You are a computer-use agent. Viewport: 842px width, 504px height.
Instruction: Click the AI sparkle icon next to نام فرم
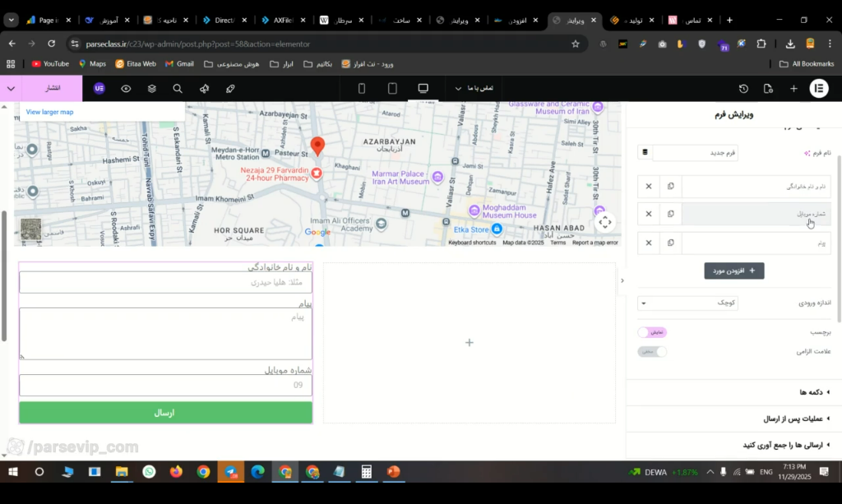807,153
